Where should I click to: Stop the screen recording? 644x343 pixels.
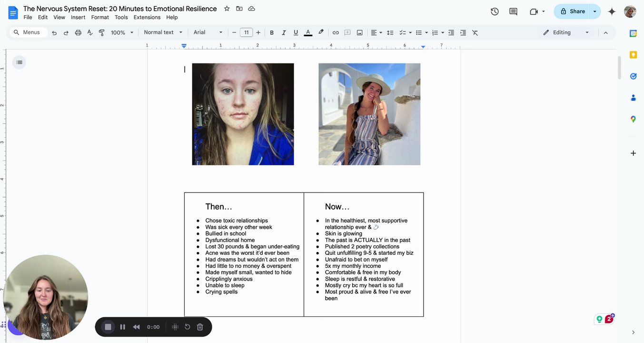click(x=108, y=327)
